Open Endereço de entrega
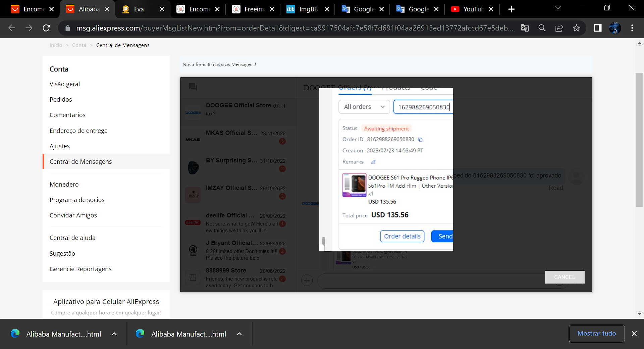Screen dimensions: 644x349 click(78, 131)
